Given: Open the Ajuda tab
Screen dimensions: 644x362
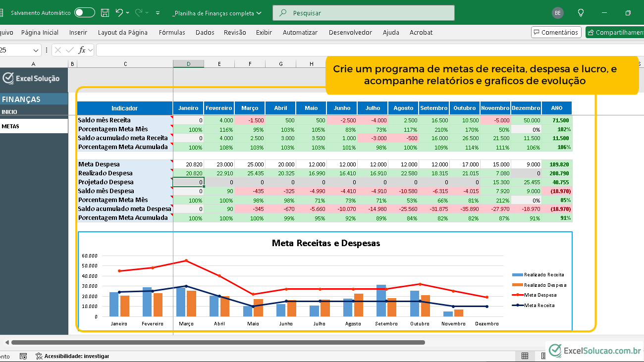Looking at the screenshot, I should [391, 32].
